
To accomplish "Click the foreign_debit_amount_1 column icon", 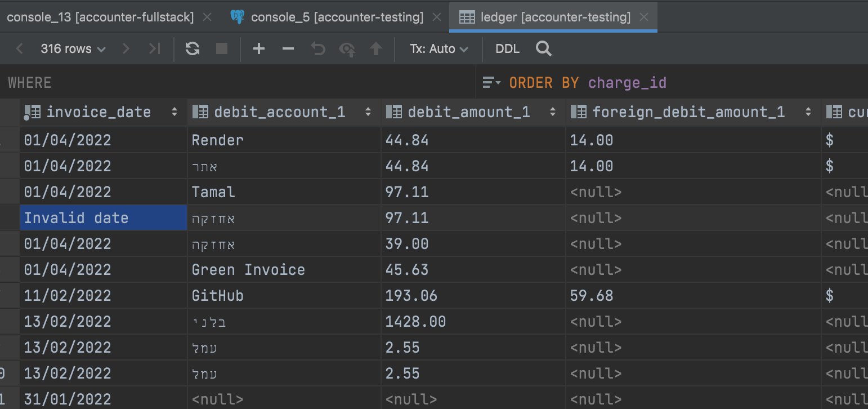I will tap(579, 112).
